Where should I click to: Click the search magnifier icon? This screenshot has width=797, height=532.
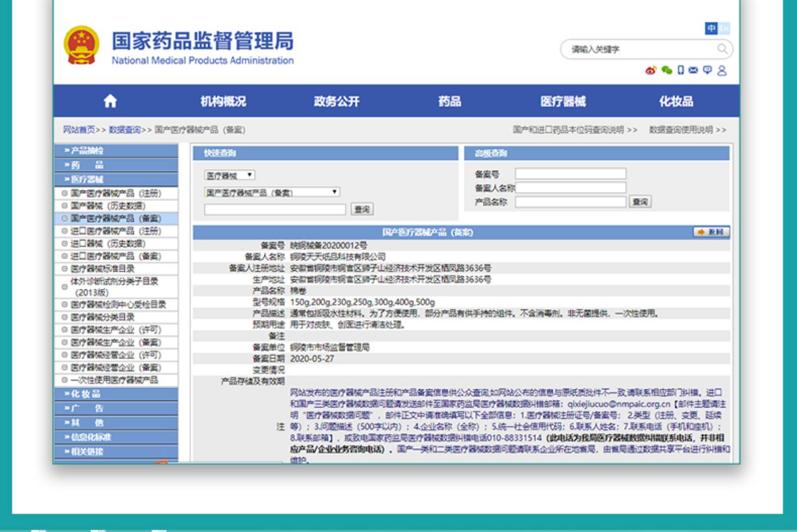pos(722,49)
